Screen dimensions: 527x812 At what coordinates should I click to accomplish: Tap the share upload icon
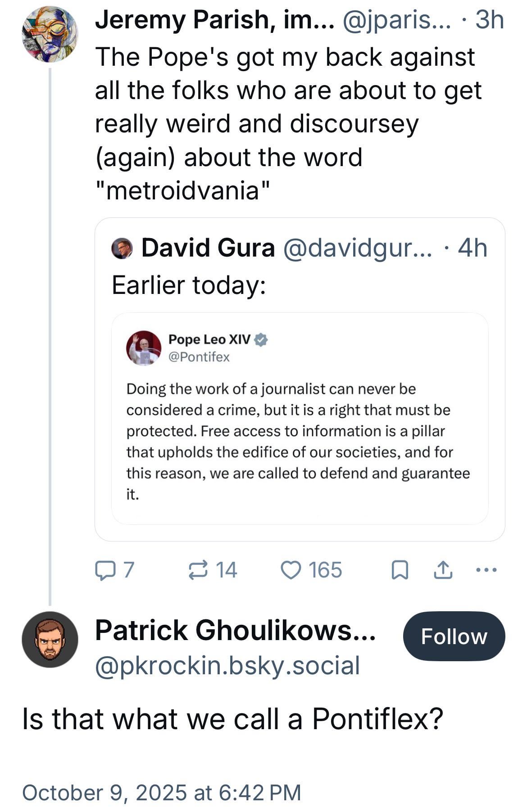442,570
